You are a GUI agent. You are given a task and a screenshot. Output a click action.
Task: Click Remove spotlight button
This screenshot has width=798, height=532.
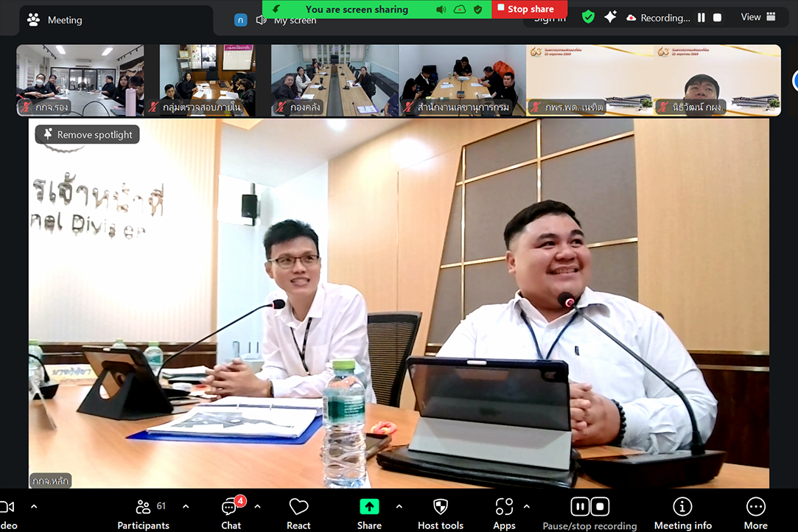87,134
